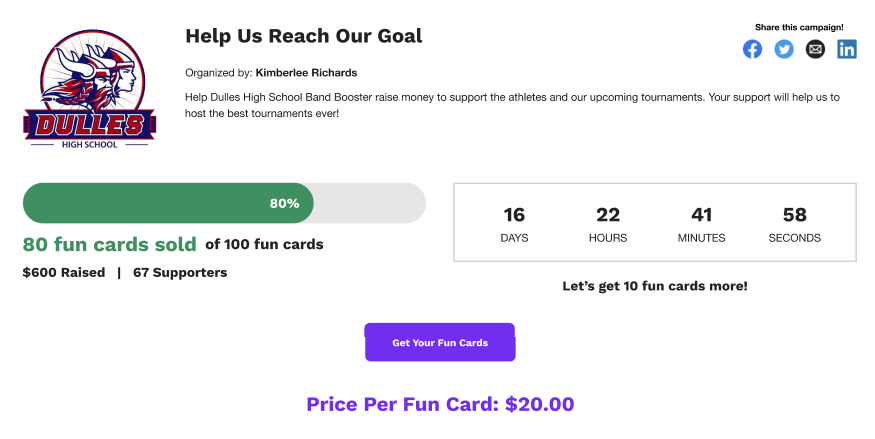Click the 80 fun cards sold text
875x439 pixels.
pos(110,244)
